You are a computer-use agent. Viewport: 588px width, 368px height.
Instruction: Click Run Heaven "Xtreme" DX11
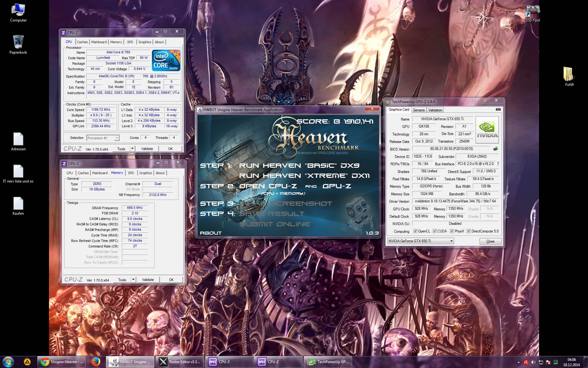pyautogui.click(x=304, y=176)
